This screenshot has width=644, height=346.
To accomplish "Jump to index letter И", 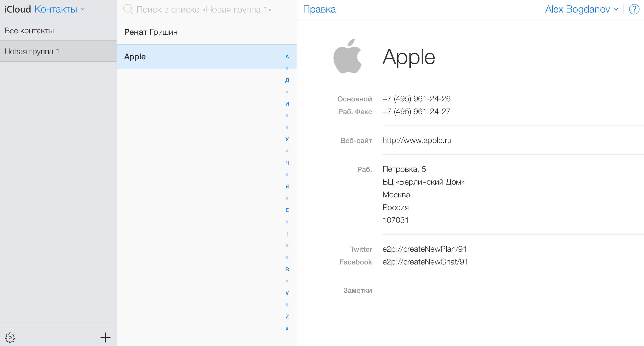I will [x=287, y=104].
